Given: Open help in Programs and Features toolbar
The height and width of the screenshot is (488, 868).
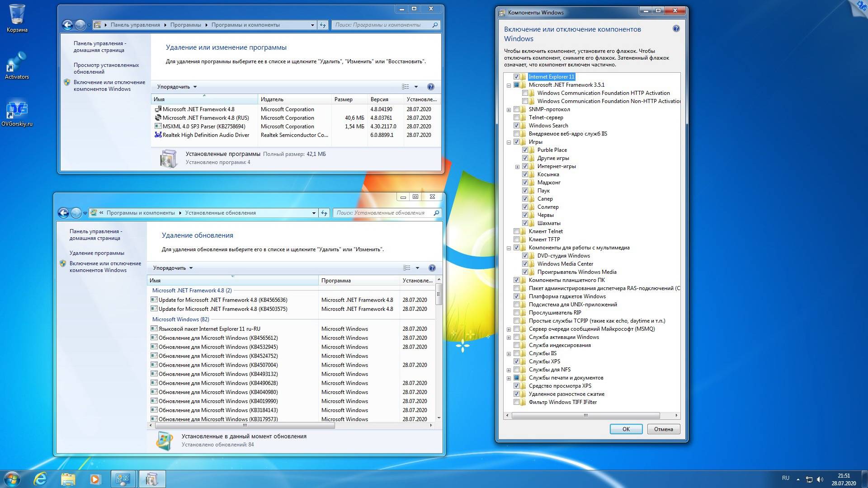Looking at the screenshot, I should click(x=430, y=87).
